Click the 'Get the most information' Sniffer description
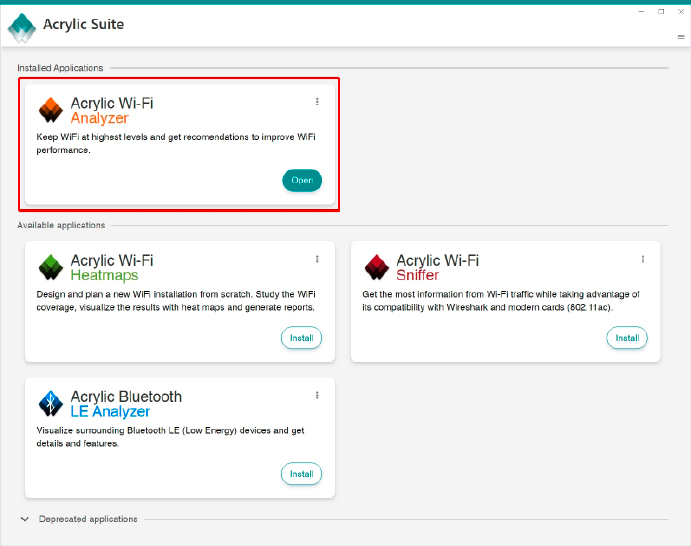691x546 pixels. pos(501,301)
